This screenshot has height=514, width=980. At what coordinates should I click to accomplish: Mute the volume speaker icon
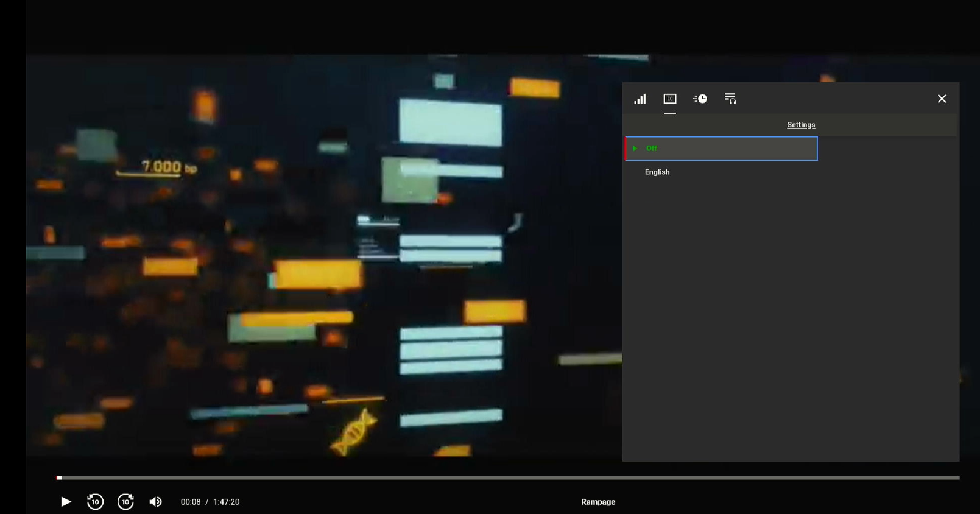156,502
